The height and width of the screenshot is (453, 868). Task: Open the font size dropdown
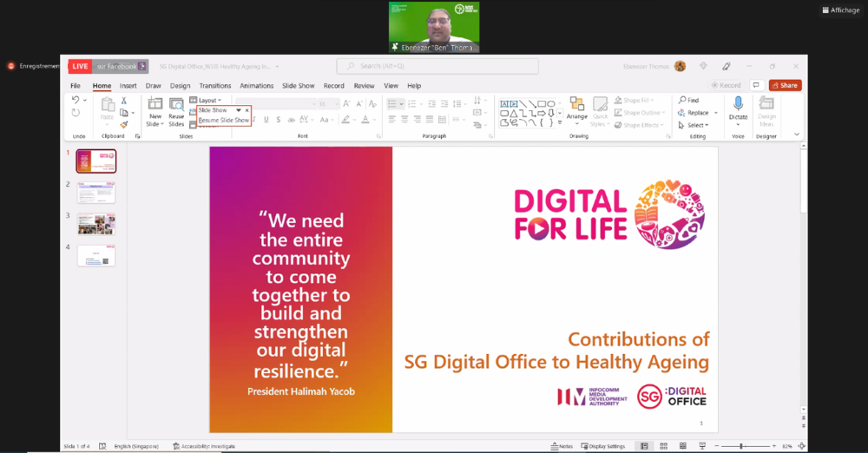pyautogui.click(x=337, y=103)
